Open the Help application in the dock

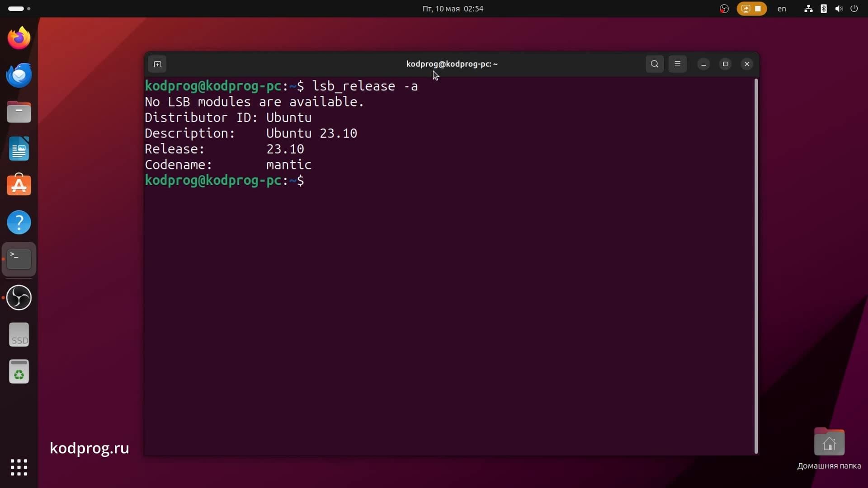pos(19,222)
